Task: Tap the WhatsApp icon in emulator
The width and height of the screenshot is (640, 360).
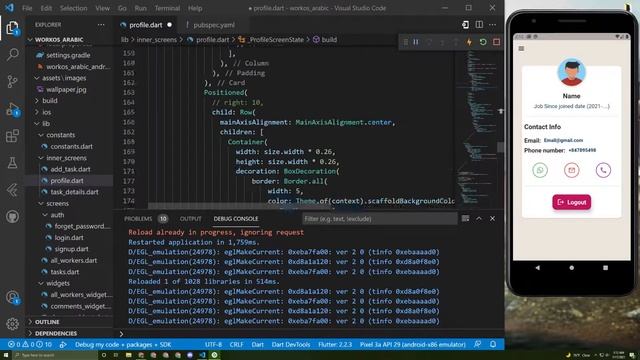Action: [540, 170]
